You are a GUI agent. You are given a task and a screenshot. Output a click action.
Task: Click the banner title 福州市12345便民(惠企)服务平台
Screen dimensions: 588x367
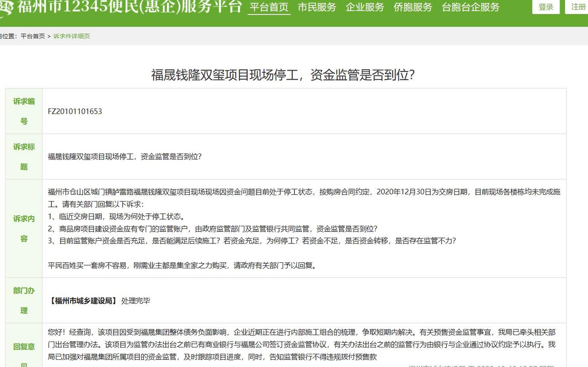point(129,7)
